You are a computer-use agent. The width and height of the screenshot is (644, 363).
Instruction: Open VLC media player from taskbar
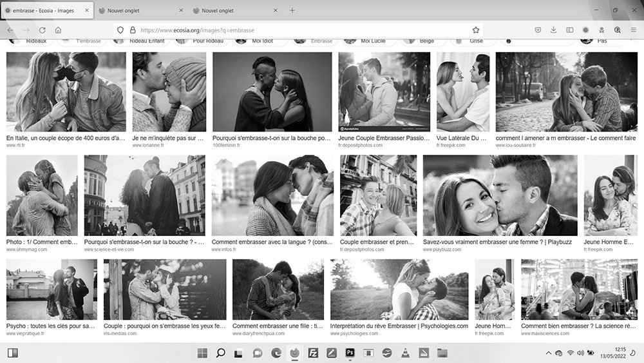[405, 353]
